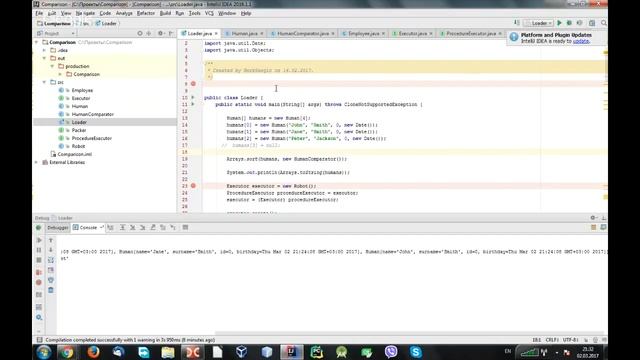
Task: Open Loader run configuration dropdown
Action: [x=539, y=23]
